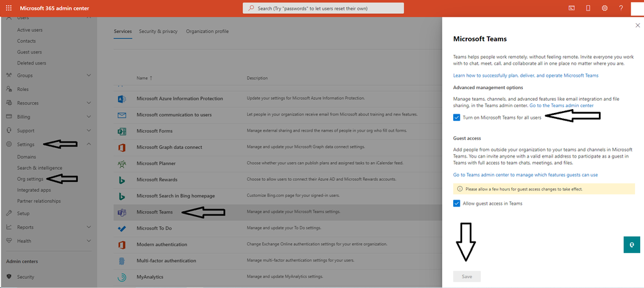Screen dimensions: 644x288
Task: Click the Microsoft Search in Bing icon
Action: [x=122, y=196]
